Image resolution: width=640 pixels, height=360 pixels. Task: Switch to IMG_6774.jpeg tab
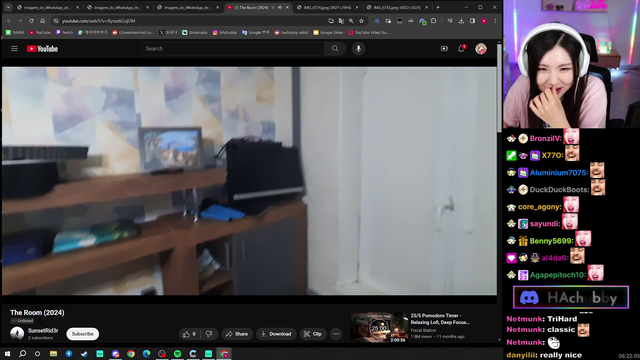(328, 7)
